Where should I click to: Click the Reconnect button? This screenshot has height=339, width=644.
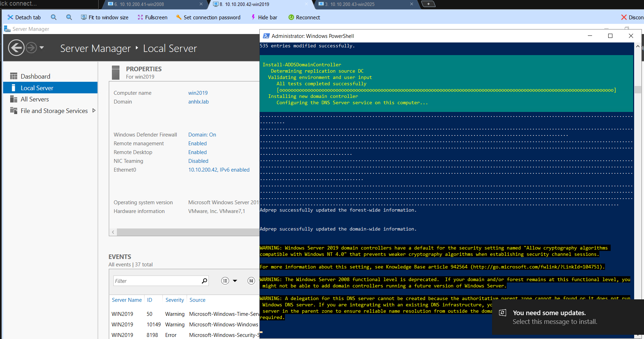click(304, 17)
